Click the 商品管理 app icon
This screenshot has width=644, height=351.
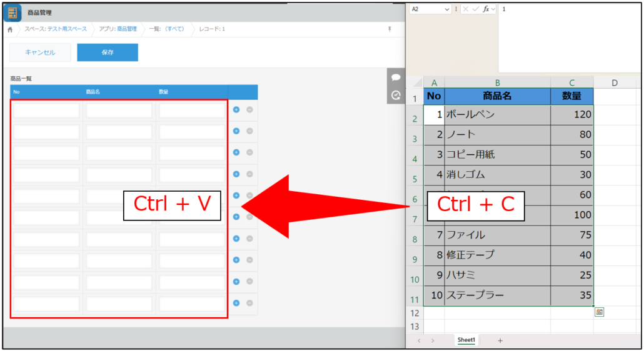[13, 12]
